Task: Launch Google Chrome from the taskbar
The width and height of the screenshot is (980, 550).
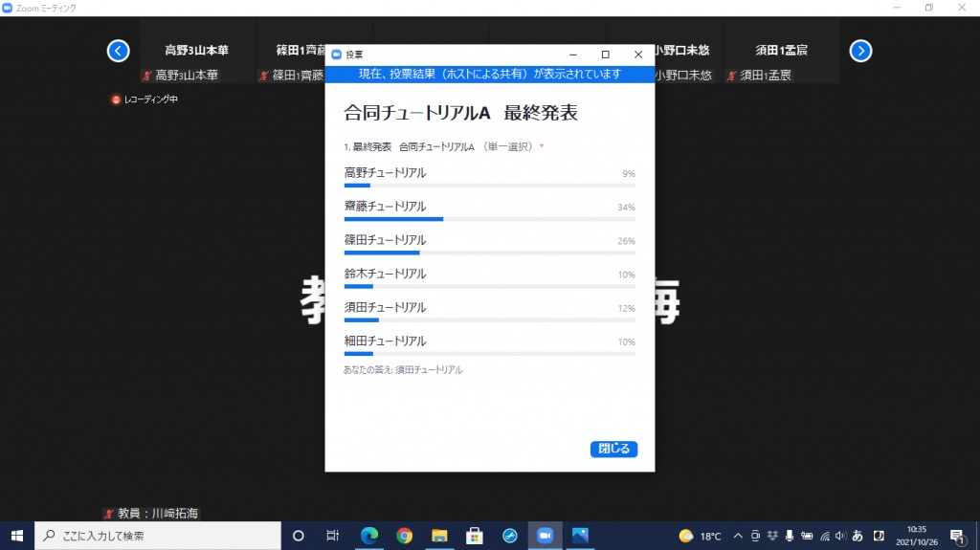Action: click(404, 536)
